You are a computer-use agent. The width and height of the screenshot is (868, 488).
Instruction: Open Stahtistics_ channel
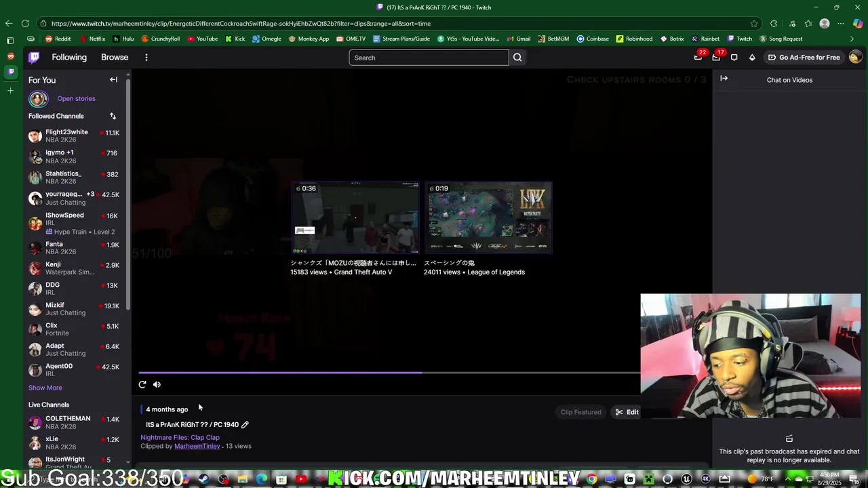tap(75, 177)
